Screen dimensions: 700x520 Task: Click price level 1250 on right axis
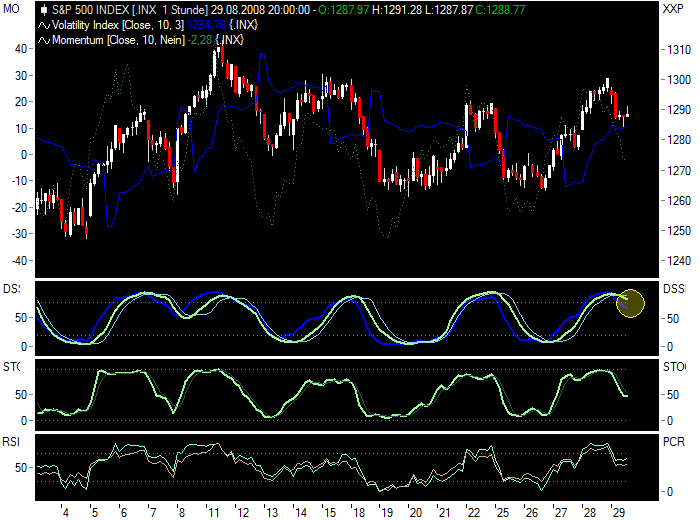679,231
